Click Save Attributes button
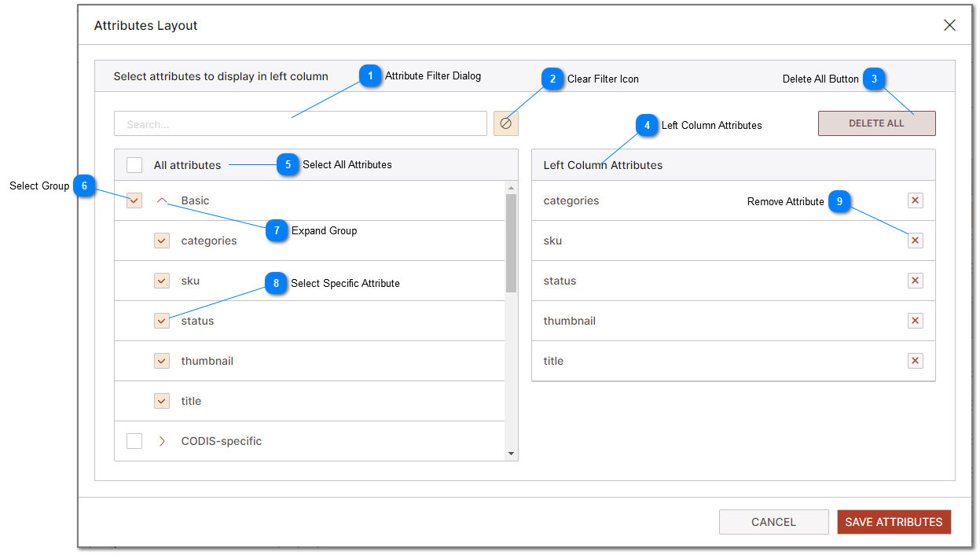Image resolution: width=980 pixels, height=555 pixels. pos(894,522)
